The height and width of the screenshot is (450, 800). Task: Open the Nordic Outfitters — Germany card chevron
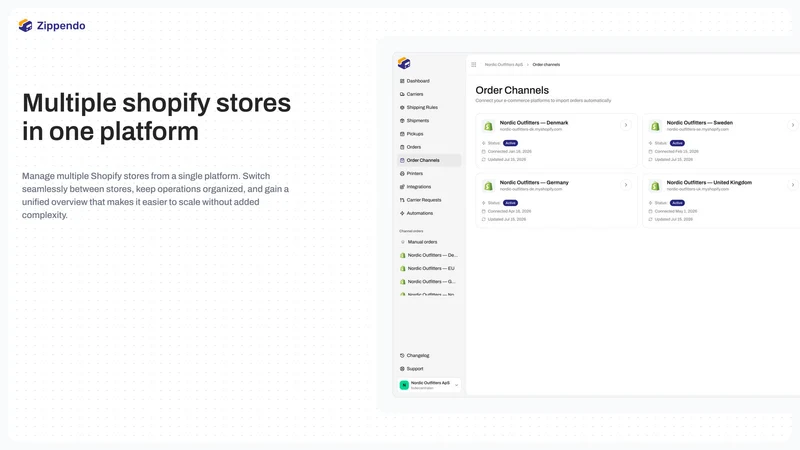(x=626, y=185)
